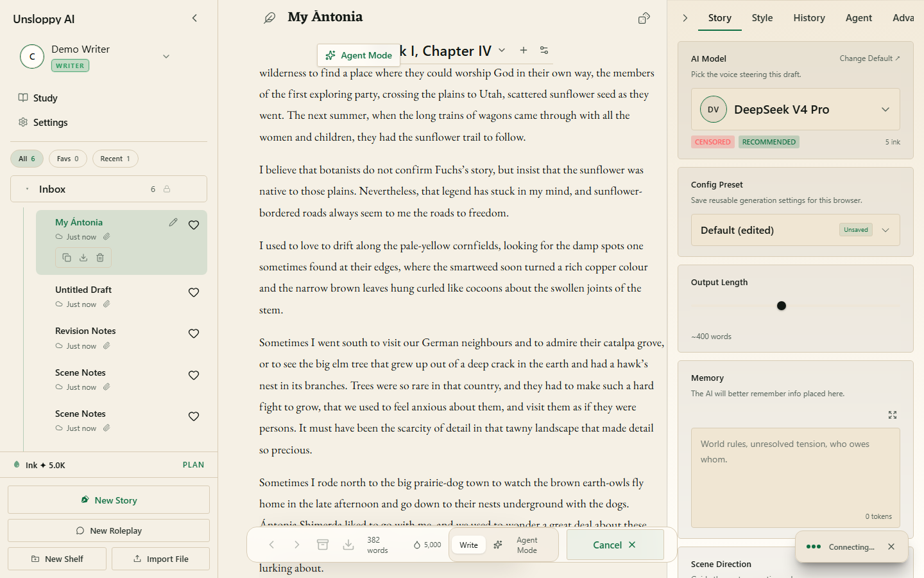This screenshot has height=578, width=924.
Task: Open the DeepSeek V4 Pro model dropdown
Action: (x=796, y=109)
